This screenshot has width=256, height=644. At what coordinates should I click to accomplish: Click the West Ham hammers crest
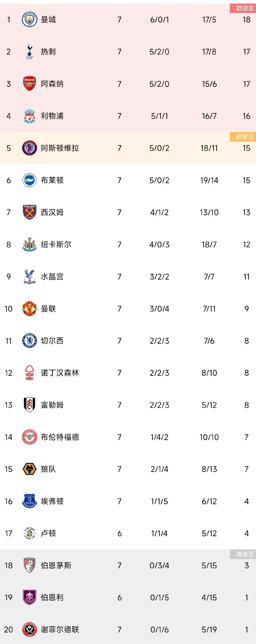[x=30, y=212]
